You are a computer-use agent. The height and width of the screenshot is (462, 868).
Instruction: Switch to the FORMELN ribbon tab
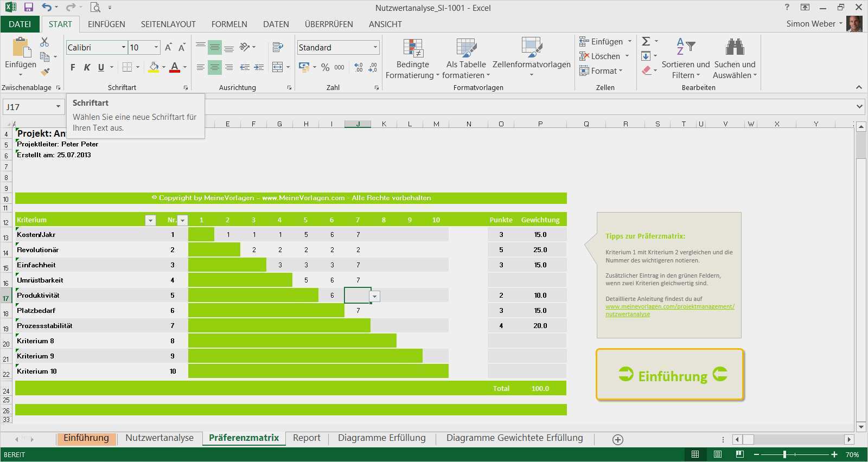pos(229,24)
